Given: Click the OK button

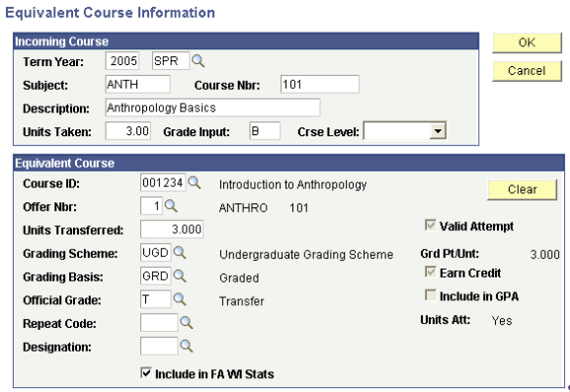Looking at the screenshot, I should click(x=527, y=42).
